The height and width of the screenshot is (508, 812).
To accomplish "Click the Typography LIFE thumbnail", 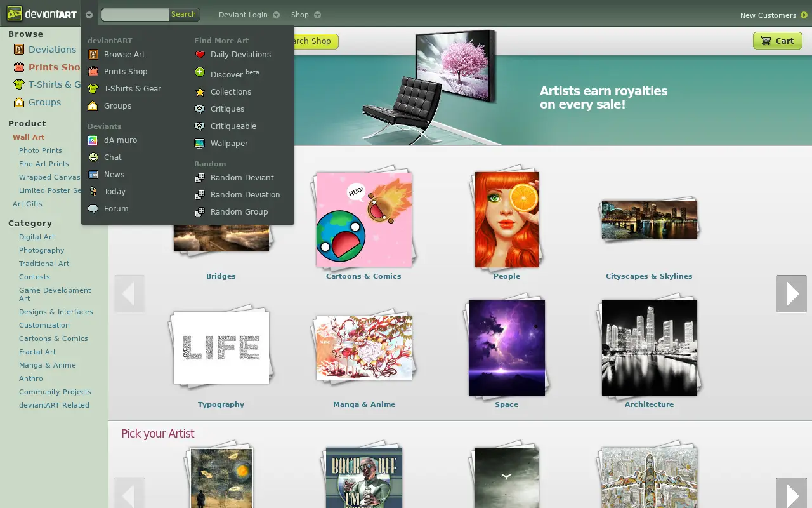I will (x=221, y=347).
